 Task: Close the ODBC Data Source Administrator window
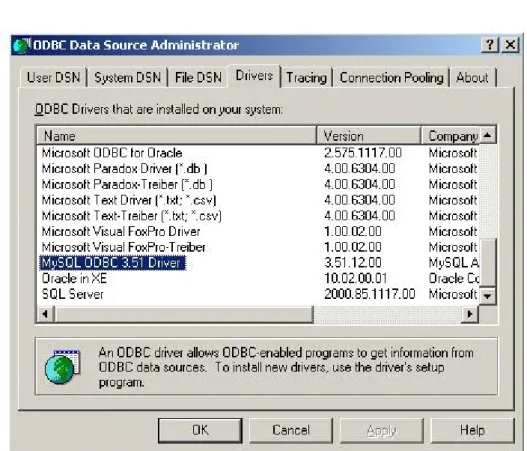pyautogui.click(x=510, y=45)
